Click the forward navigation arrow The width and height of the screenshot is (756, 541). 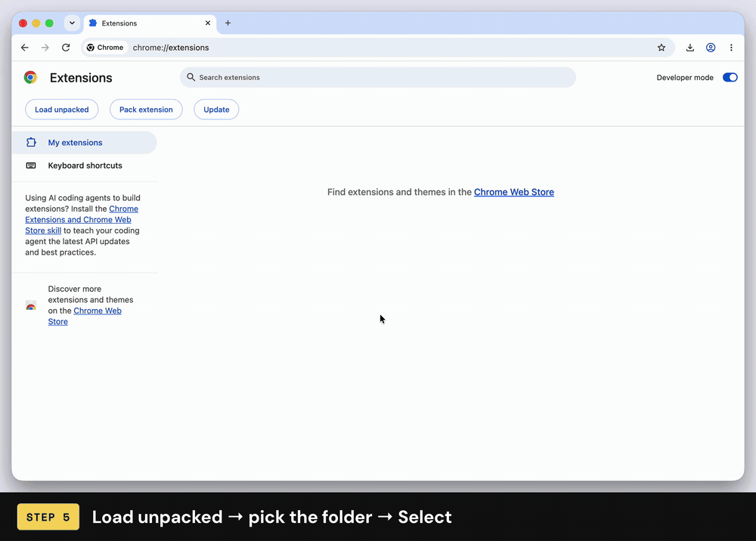tap(45, 48)
